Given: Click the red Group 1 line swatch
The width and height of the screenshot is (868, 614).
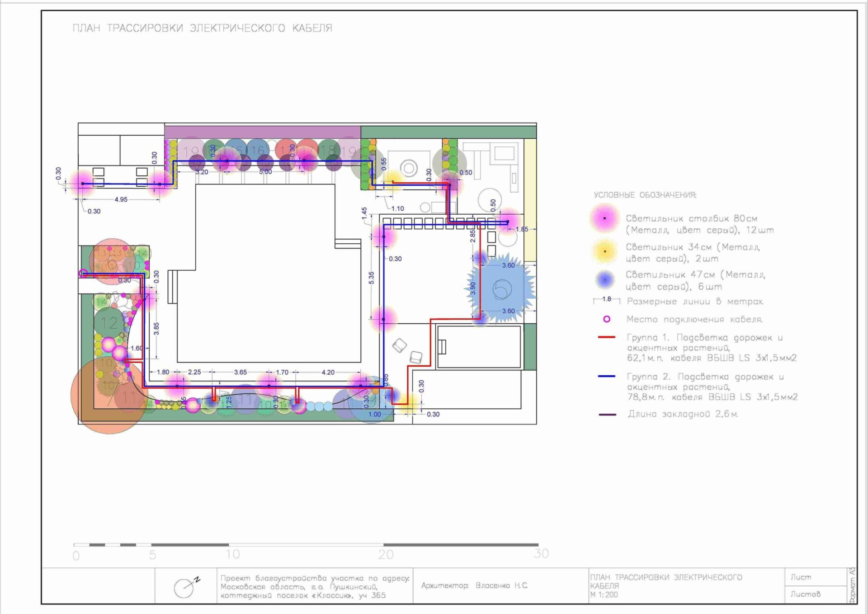Looking at the screenshot, I should (607, 337).
